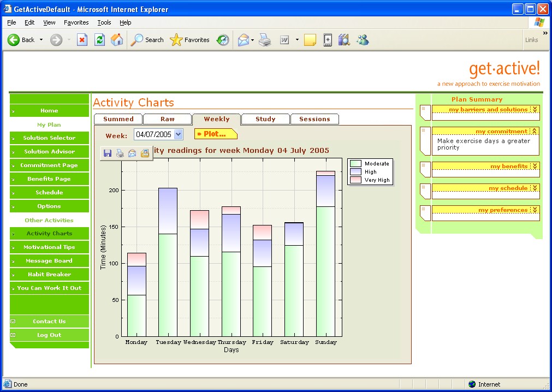The height and width of the screenshot is (392, 552).
Task: Expand the my preferences section
Action: coord(535,210)
